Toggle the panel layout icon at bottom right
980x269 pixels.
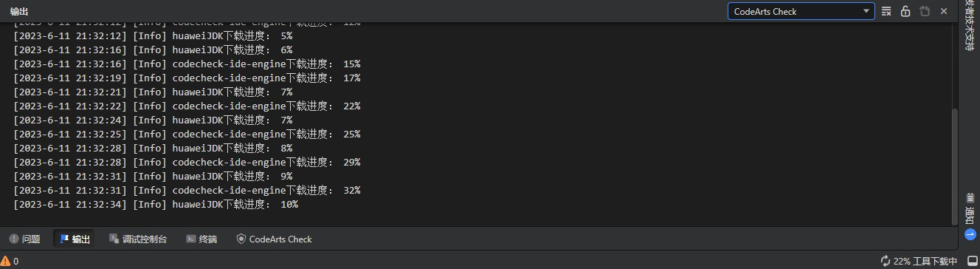coord(972,261)
